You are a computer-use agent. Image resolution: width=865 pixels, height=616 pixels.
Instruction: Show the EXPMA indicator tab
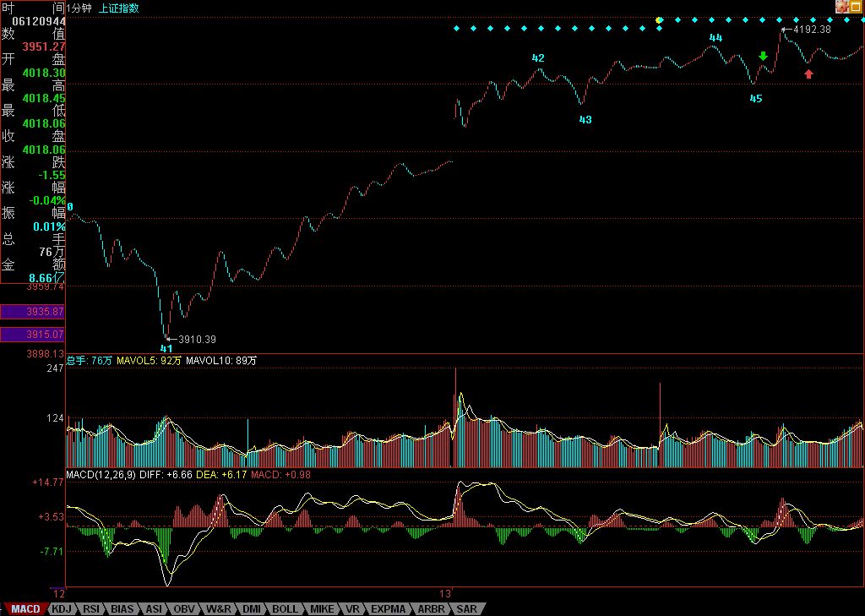388,608
